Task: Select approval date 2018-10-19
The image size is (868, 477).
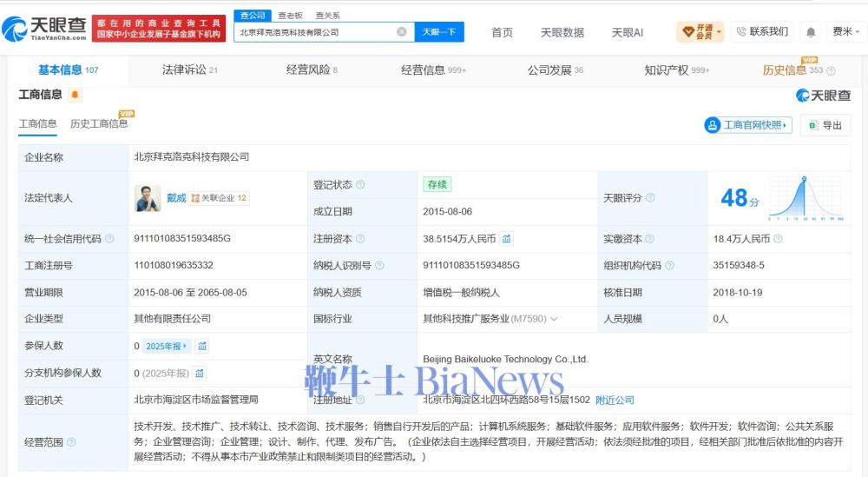Action: tap(737, 293)
